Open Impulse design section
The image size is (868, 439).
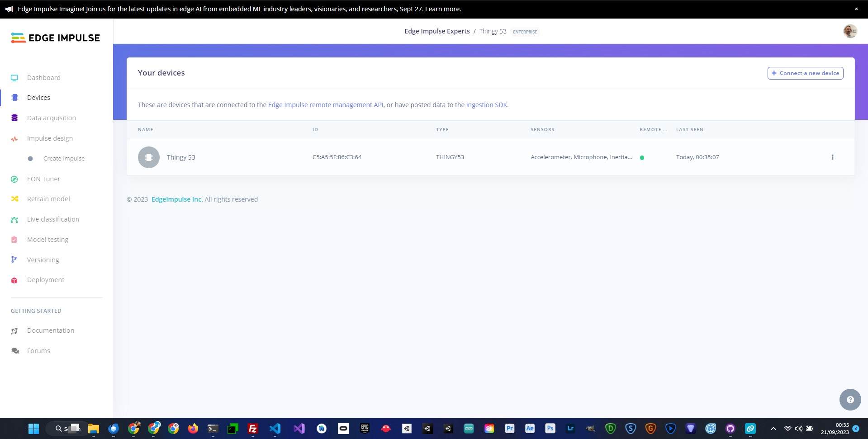point(50,138)
